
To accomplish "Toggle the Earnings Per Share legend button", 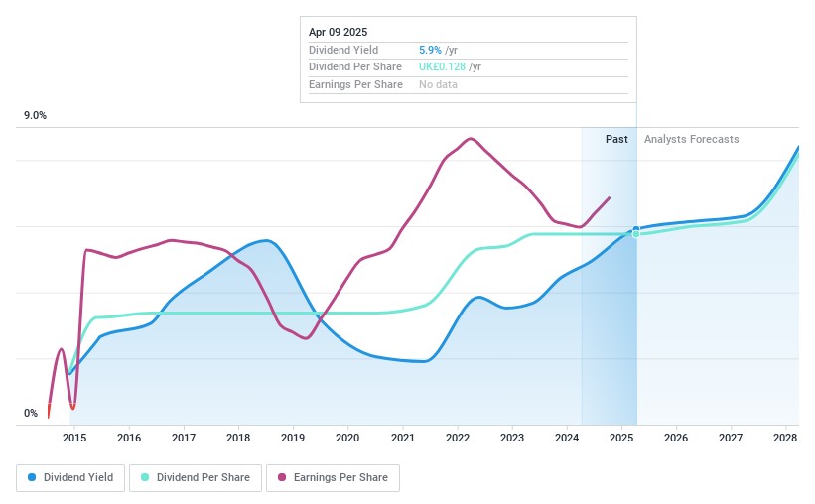I will pyautogui.click(x=333, y=477).
